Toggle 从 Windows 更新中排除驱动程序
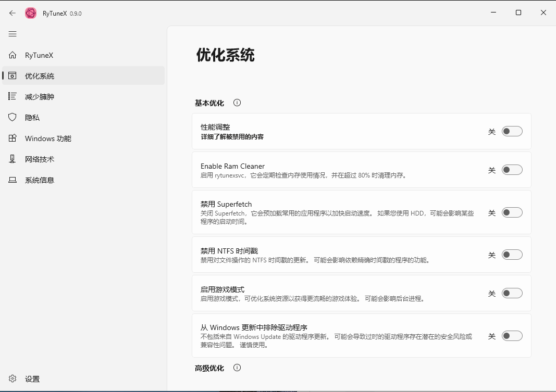 click(x=512, y=336)
